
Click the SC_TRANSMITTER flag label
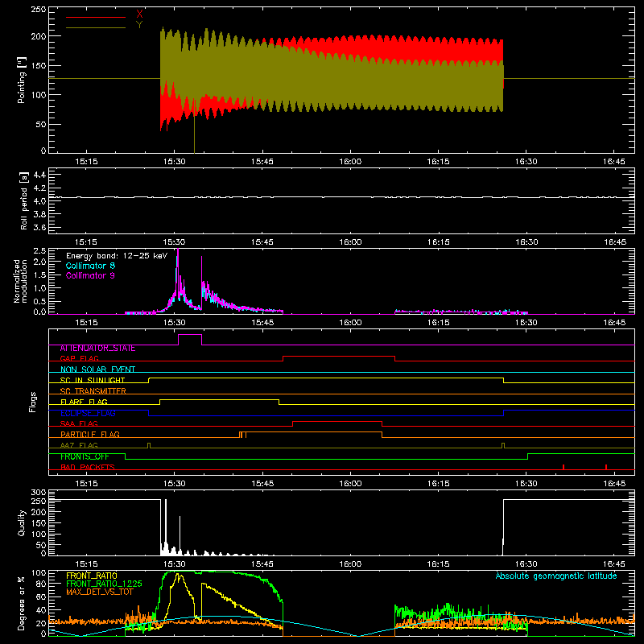(93, 391)
